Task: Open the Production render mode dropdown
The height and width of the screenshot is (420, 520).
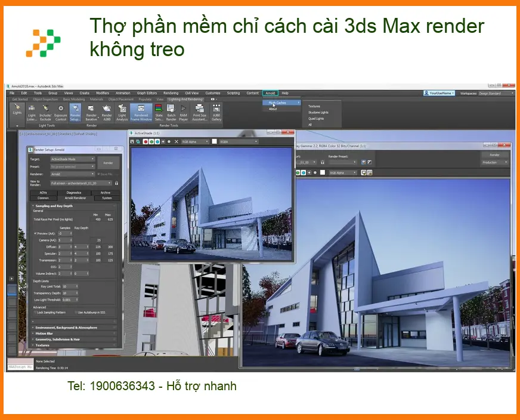Action: click(x=494, y=162)
